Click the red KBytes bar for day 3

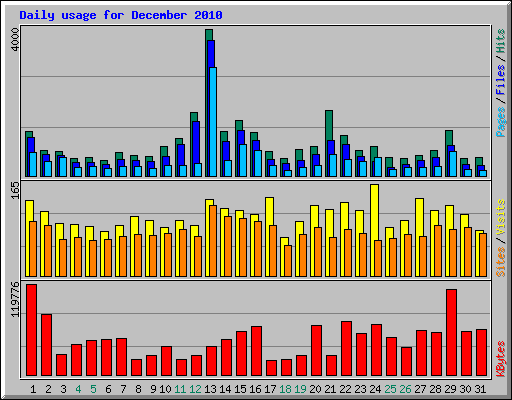coord(61,365)
